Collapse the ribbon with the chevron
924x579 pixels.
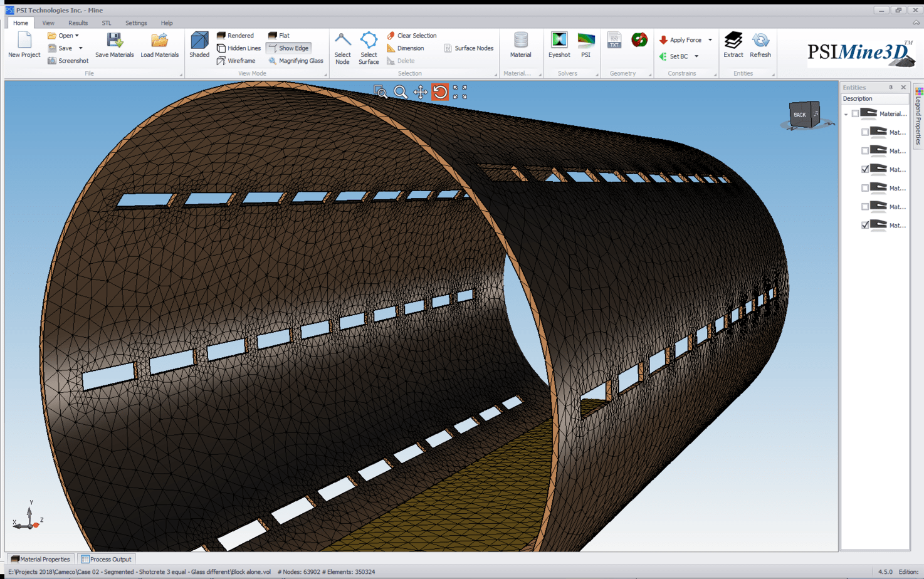[916, 23]
